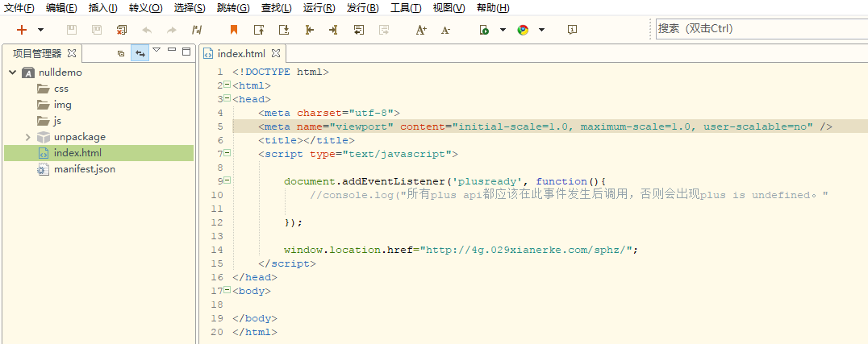This screenshot has height=344, width=868.
Task: Click the 搜索 search input box
Action: (x=758, y=29)
